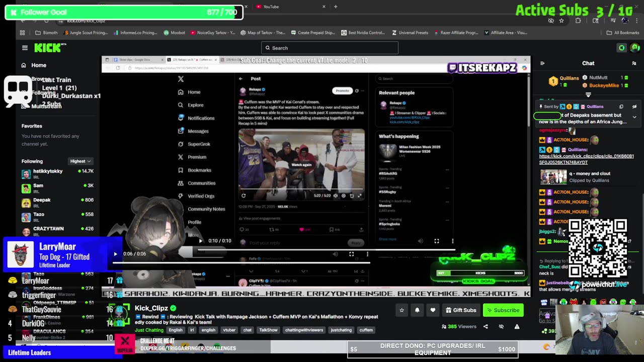Viewport: 644px width, 362px height.
Task: Click the Kick search field
Action: [330, 48]
